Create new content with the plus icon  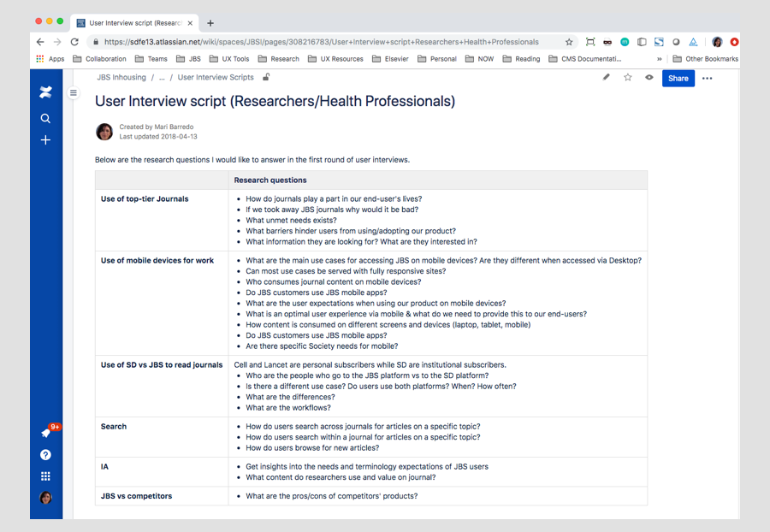coord(45,140)
